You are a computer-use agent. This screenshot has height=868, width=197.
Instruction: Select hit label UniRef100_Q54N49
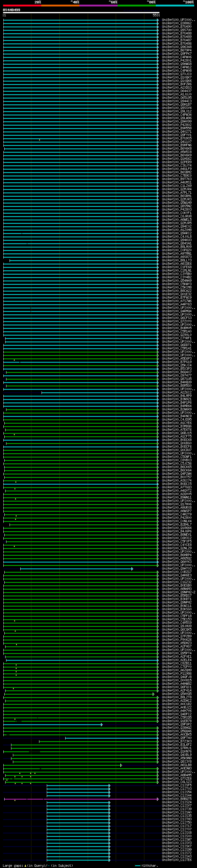(176, 280)
